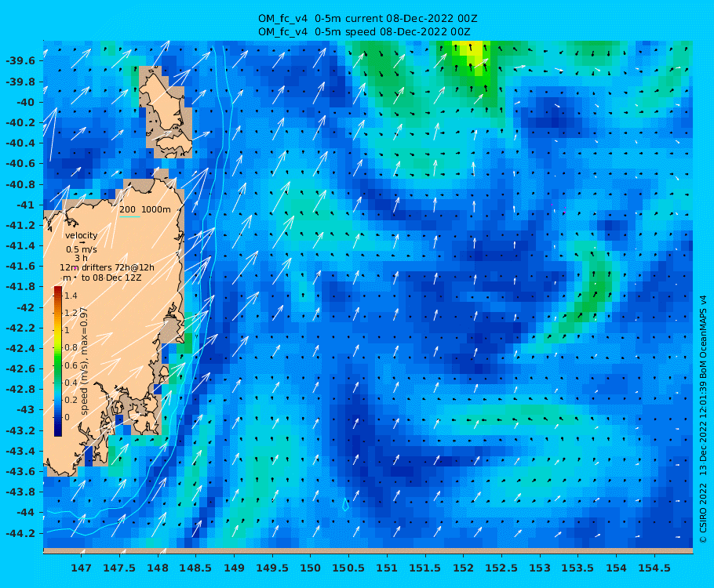Click the longitude label '153'
Viewport: 714px width, 588px height.
point(540,568)
